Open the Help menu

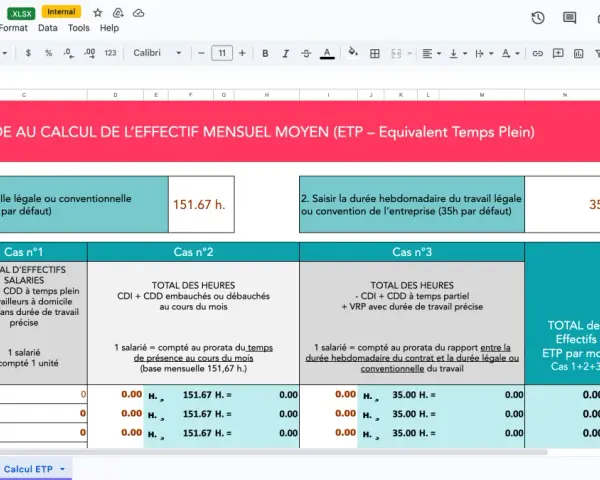(x=109, y=28)
